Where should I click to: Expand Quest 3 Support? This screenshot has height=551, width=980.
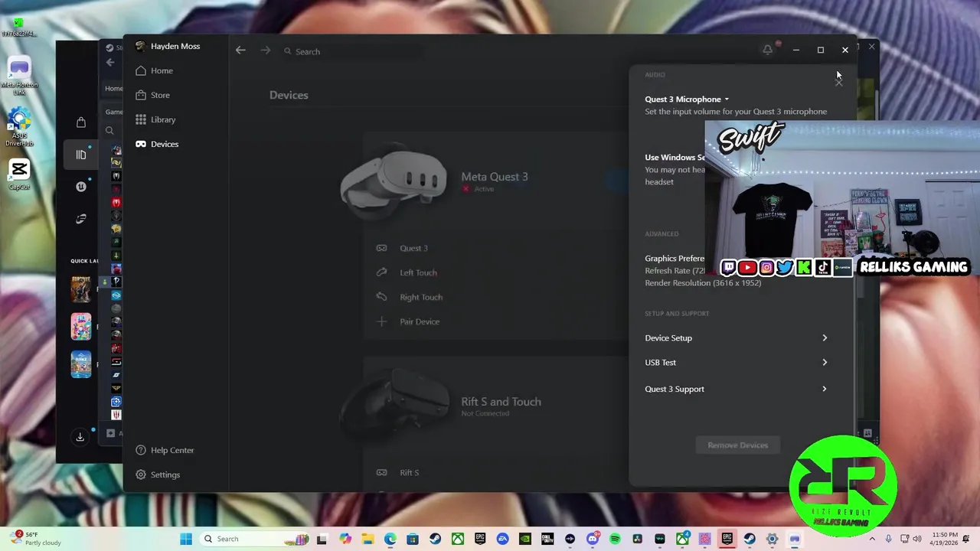736,389
